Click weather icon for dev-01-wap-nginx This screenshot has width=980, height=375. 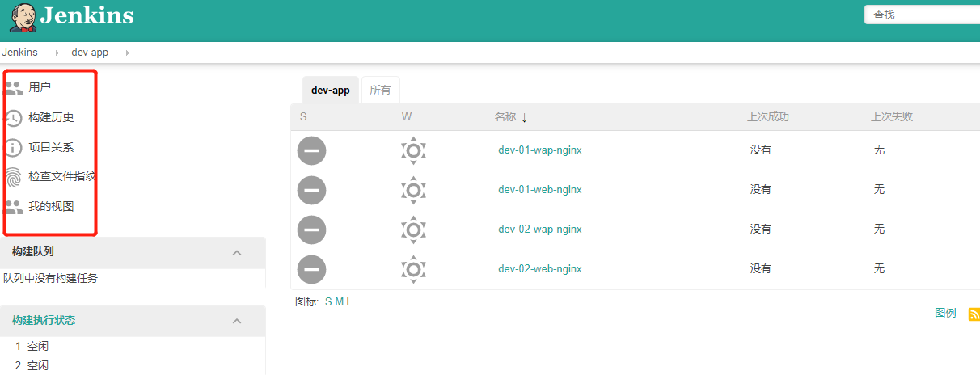[413, 150]
